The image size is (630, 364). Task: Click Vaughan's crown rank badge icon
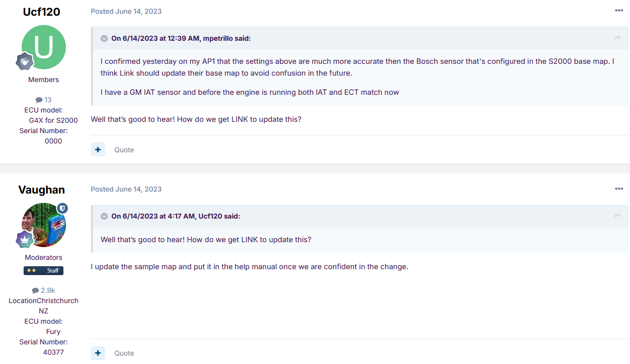(x=25, y=239)
